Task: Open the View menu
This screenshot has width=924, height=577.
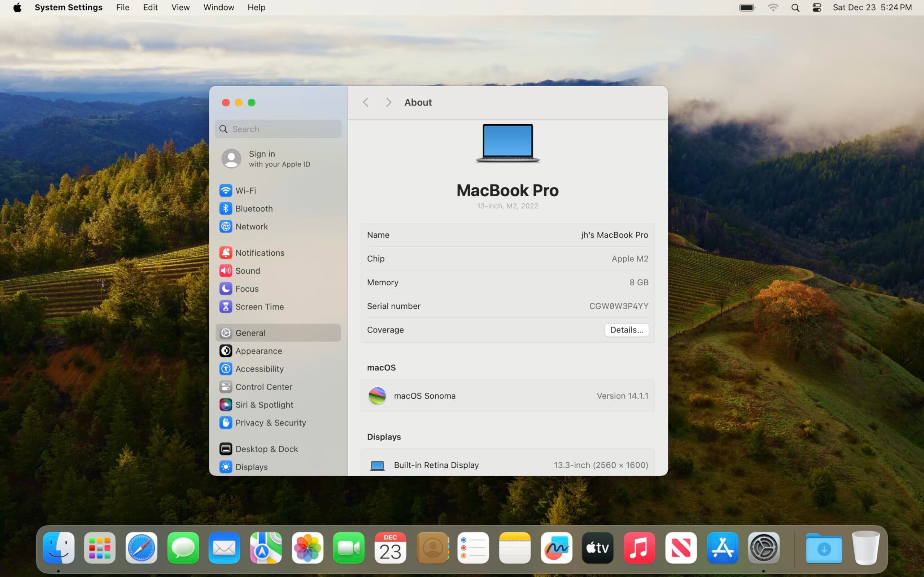Action: pyautogui.click(x=180, y=8)
